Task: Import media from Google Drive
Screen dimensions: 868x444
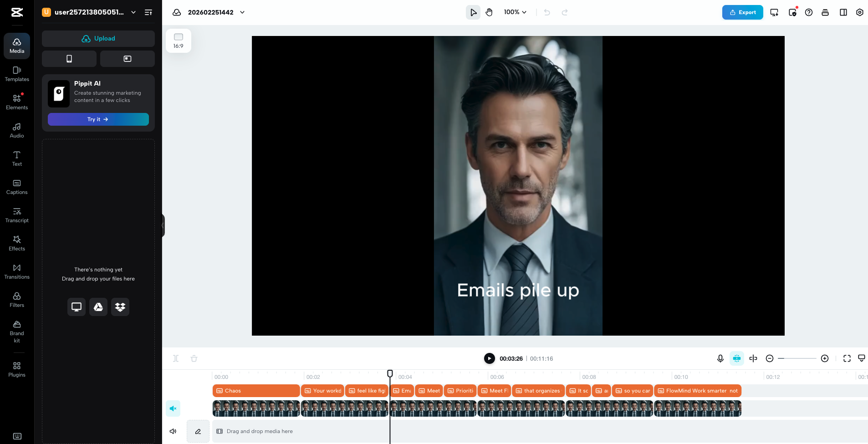Action: [x=98, y=306]
